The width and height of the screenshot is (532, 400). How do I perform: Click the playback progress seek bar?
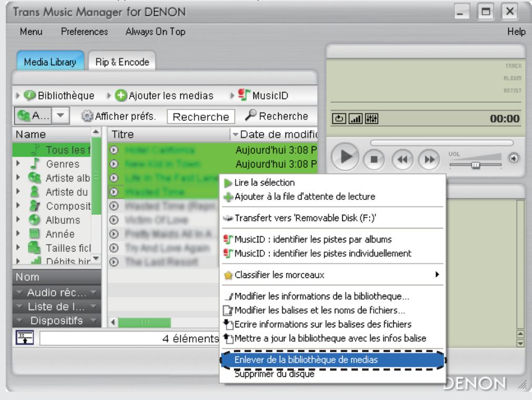click(x=442, y=143)
